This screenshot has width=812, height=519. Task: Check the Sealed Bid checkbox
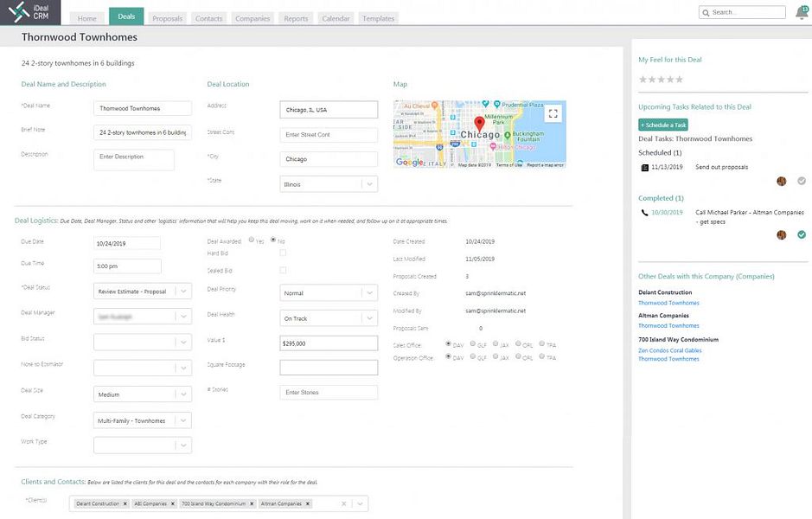[283, 270]
